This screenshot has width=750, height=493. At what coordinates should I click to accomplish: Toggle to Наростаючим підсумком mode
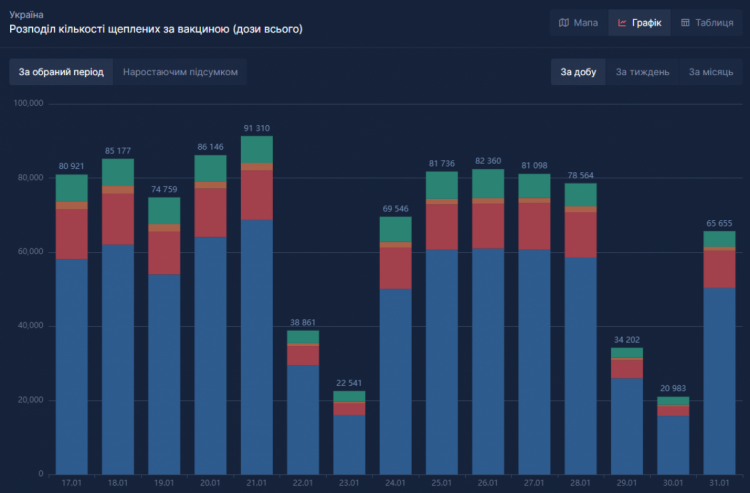(180, 72)
